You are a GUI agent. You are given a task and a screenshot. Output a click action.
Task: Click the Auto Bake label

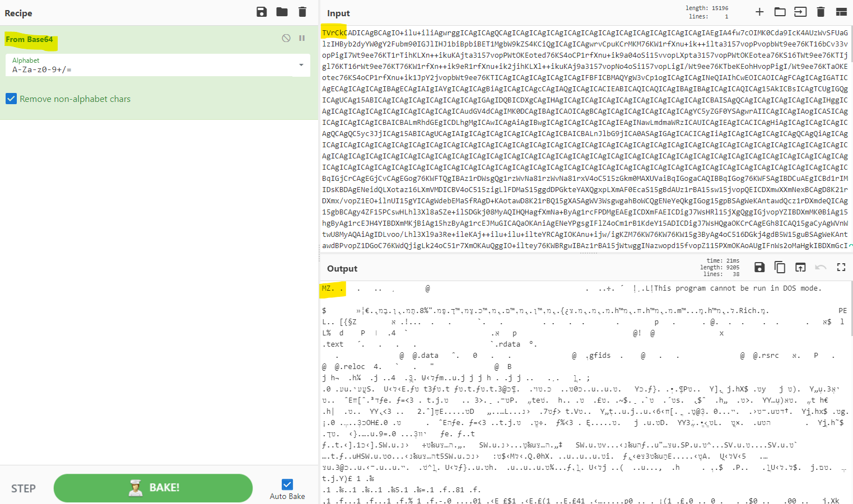tap(287, 496)
